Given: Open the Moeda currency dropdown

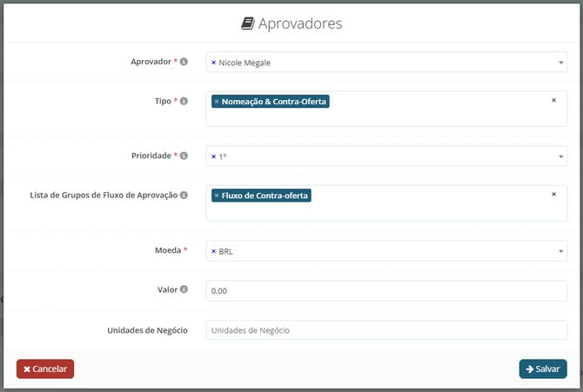Looking at the screenshot, I should [560, 252].
